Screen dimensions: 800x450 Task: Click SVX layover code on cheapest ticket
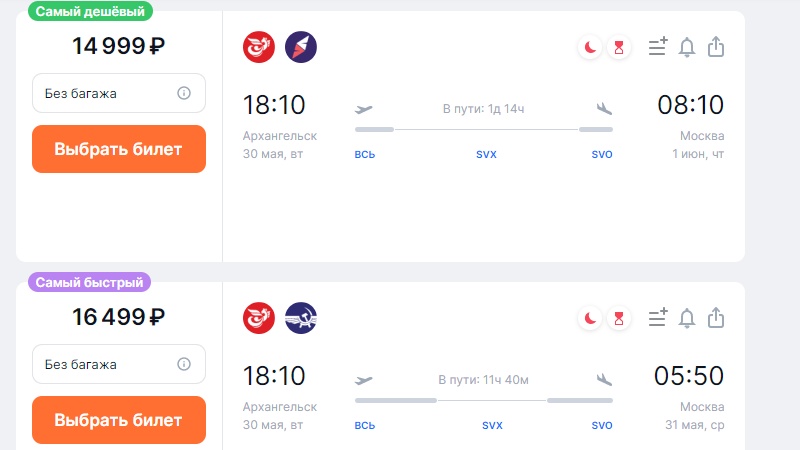coord(486,154)
